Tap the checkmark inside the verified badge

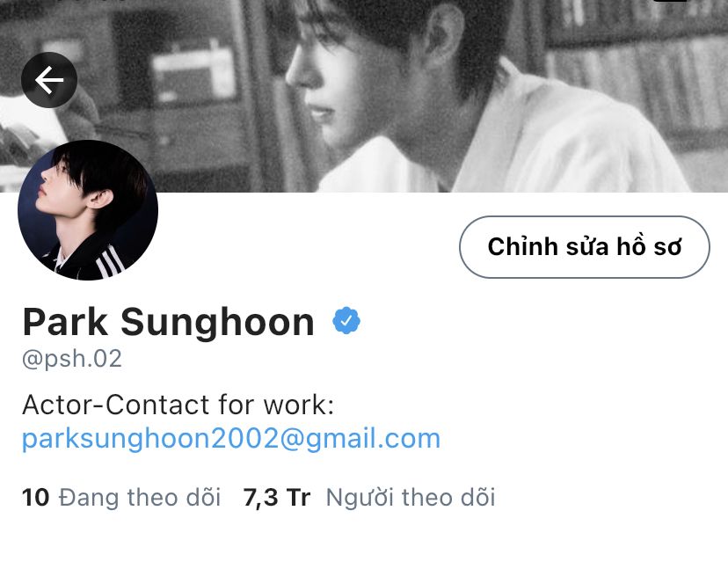[346, 320]
